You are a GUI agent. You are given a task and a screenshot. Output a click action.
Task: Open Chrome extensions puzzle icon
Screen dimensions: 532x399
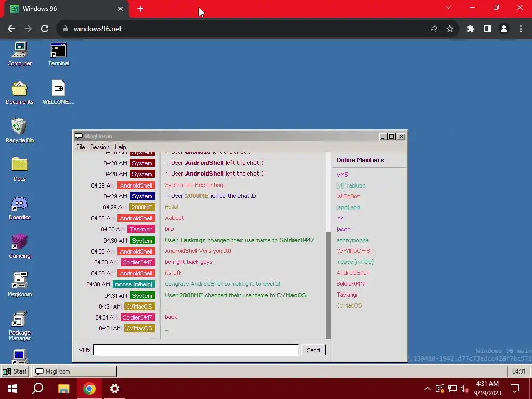point(470,29)
